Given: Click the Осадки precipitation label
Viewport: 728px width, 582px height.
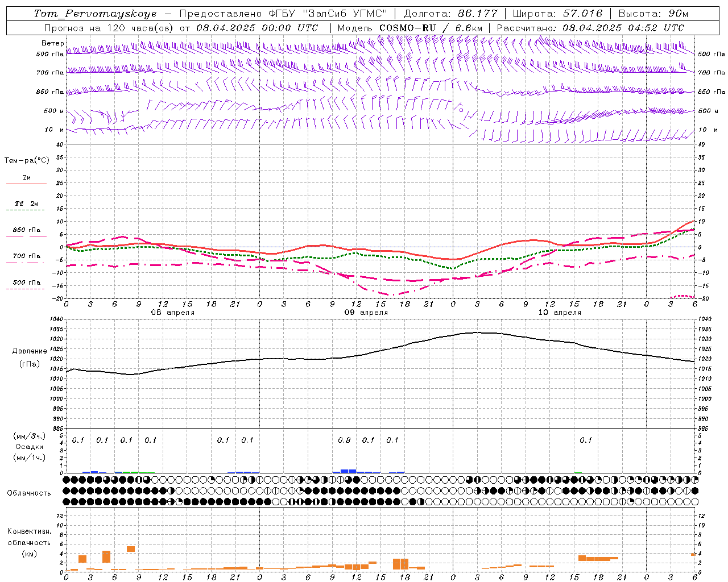Looking at the screenshot, I should click(x=30, y=447).
